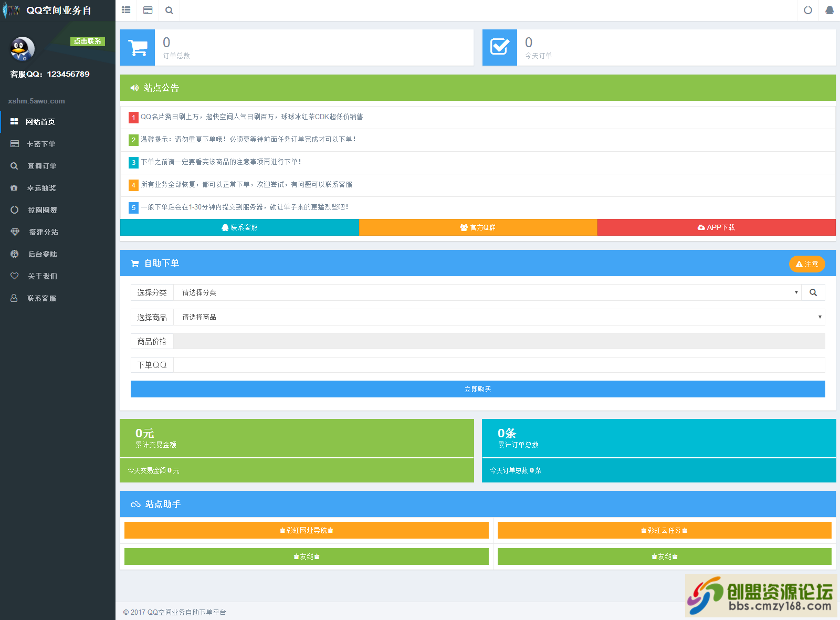Open the 请选择分类 dropdown
This screenshot has width=840, height=620.
point(487,292)
